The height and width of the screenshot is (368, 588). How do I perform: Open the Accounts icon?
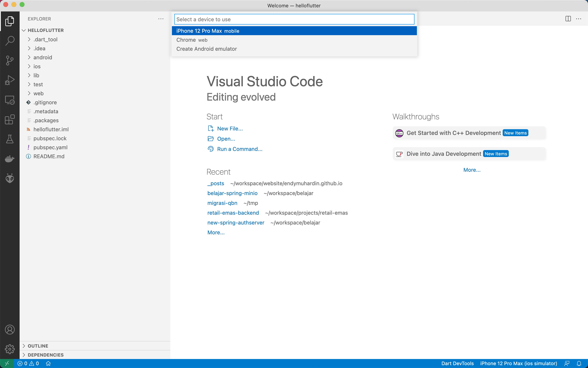click(x=10, y=330)
